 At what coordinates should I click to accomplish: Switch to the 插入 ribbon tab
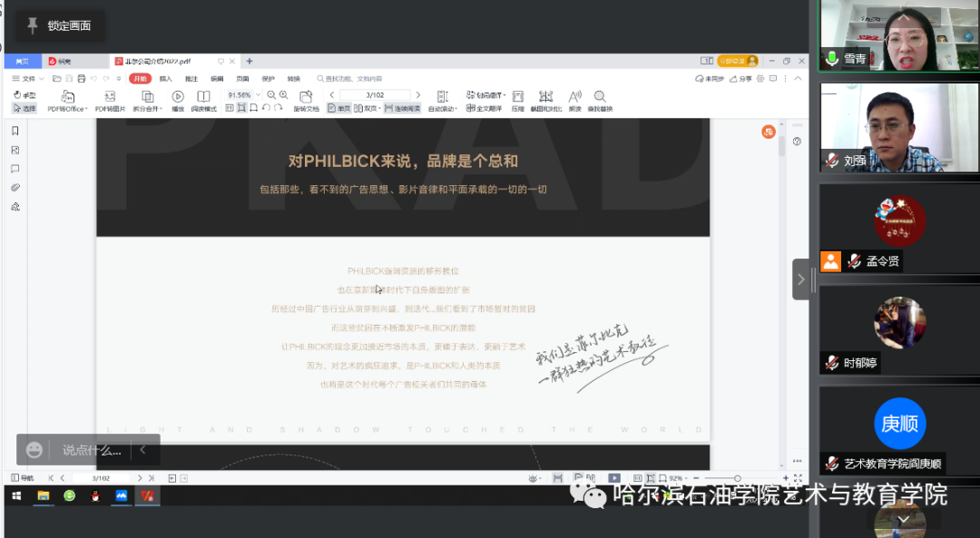point(165,79)
